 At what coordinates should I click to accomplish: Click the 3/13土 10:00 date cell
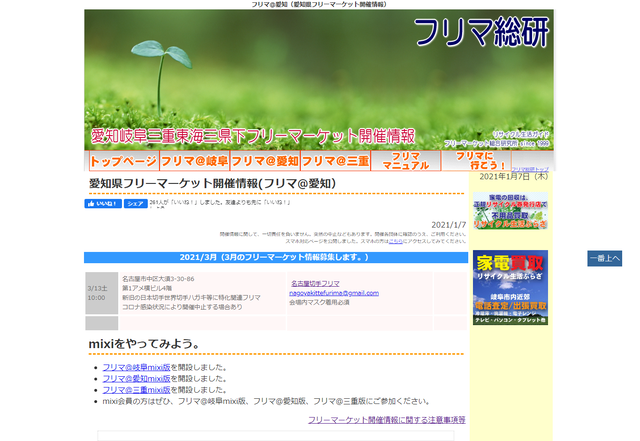[x=102, y=293]
